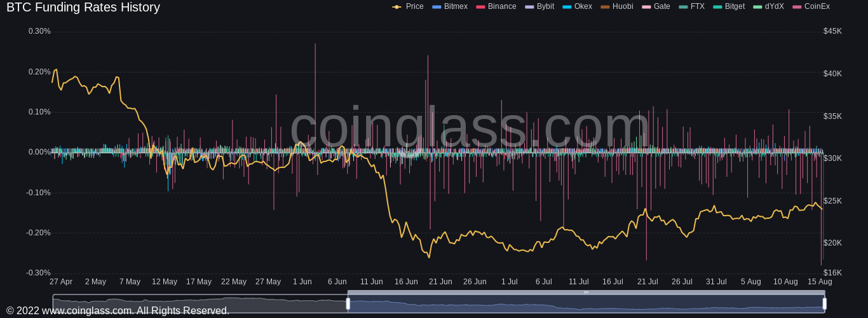Click the BTC Funding Rates History title
This screenshot has width=868, height=318.
(83, 8)
